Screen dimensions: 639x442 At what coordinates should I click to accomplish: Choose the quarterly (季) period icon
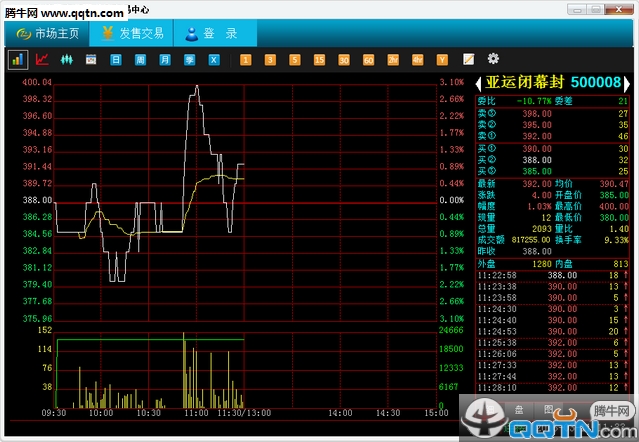pos(189,60)
